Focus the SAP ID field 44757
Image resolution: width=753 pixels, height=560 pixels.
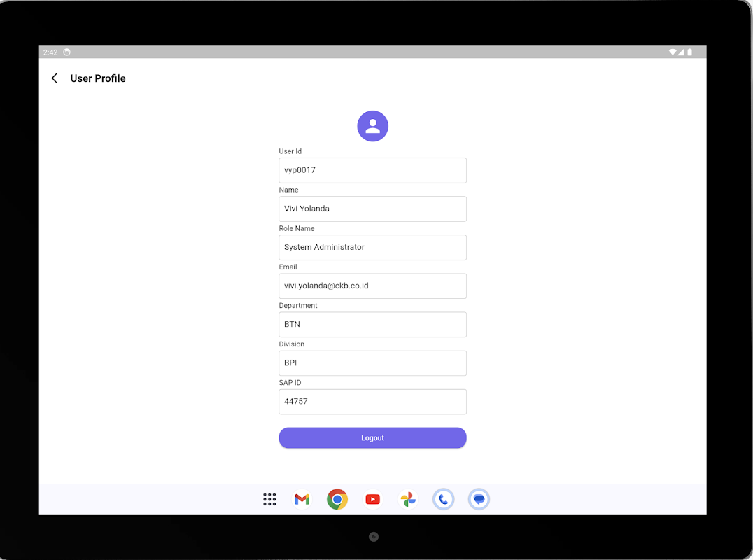pos(373,402)
